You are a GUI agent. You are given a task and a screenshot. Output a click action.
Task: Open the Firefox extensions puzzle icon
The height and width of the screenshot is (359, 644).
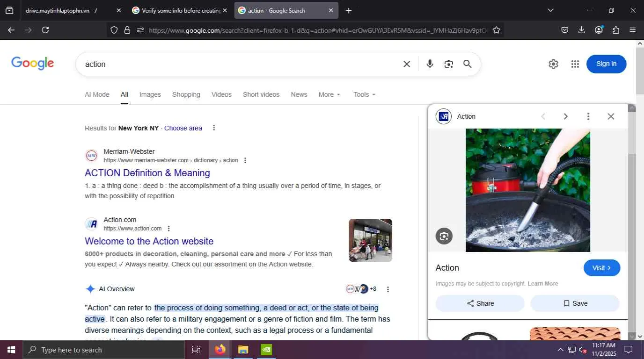pyautogui.click(x=615, y=30)
